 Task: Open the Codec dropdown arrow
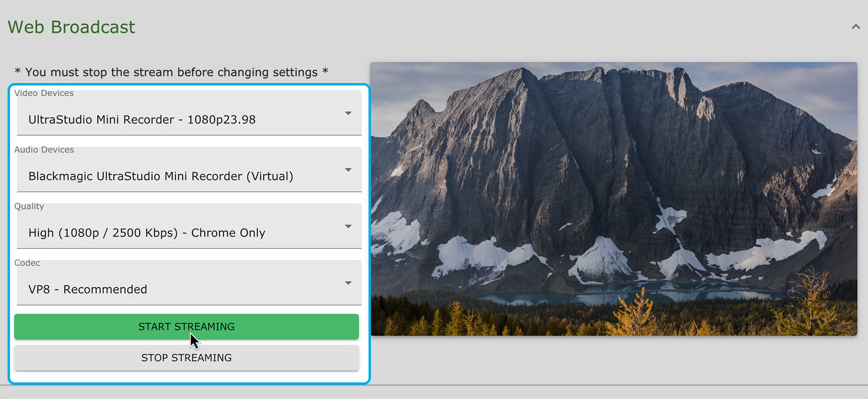tap(348, 283)
